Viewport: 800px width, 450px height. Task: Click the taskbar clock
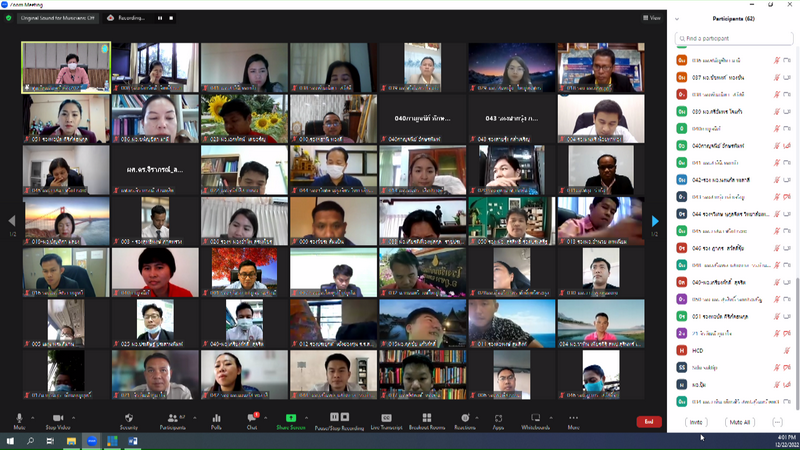click(x=787, y=441)
